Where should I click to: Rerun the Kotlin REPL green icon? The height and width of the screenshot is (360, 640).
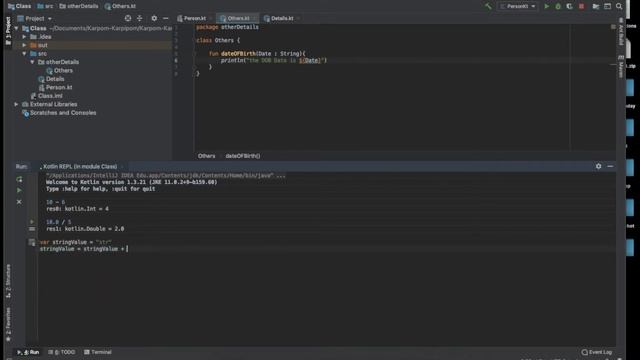19,179
